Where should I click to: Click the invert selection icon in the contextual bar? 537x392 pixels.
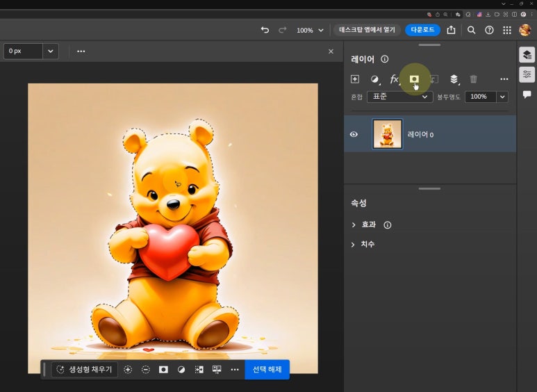199,369
